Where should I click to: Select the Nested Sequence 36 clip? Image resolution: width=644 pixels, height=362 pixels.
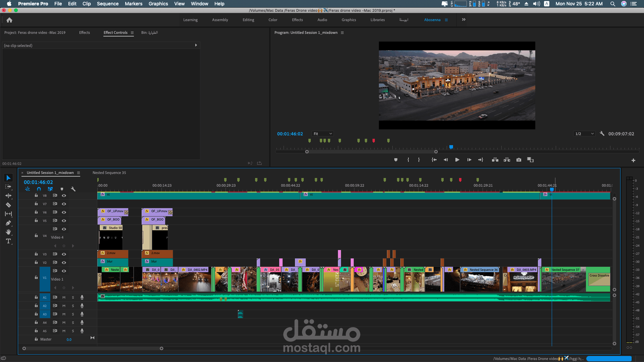click(480, 279)
